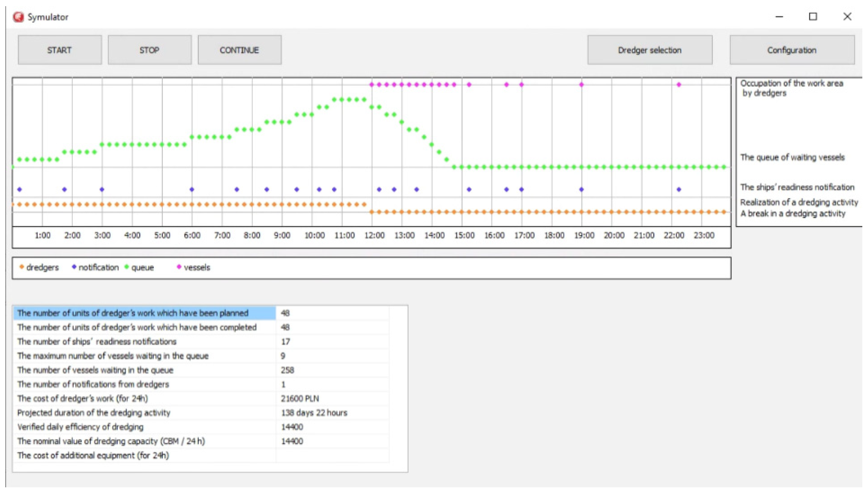Click the 12:00 time axis label
Viewport: 868px width, 493px height.
point(374,235)
